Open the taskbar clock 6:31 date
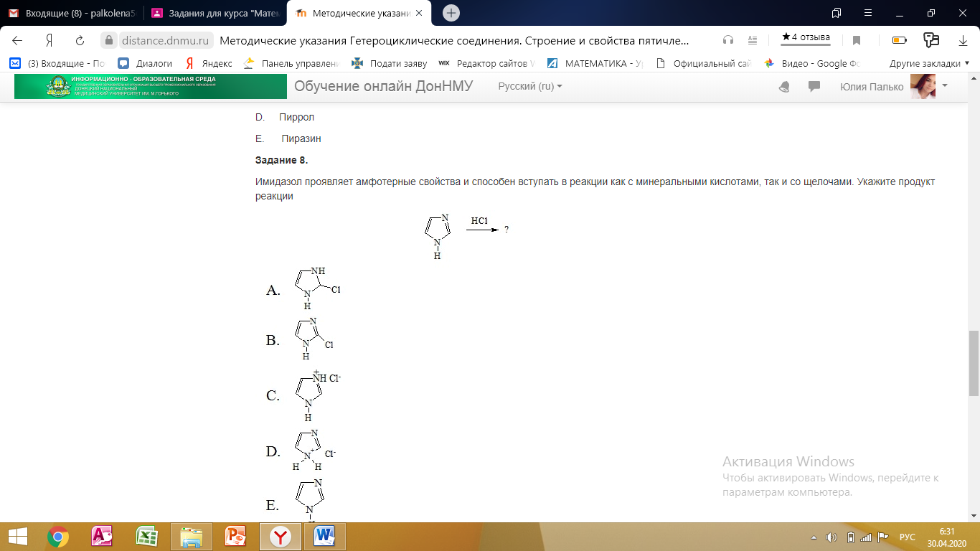980x551 pixels. pyautogui.click(x=947, y=537)
